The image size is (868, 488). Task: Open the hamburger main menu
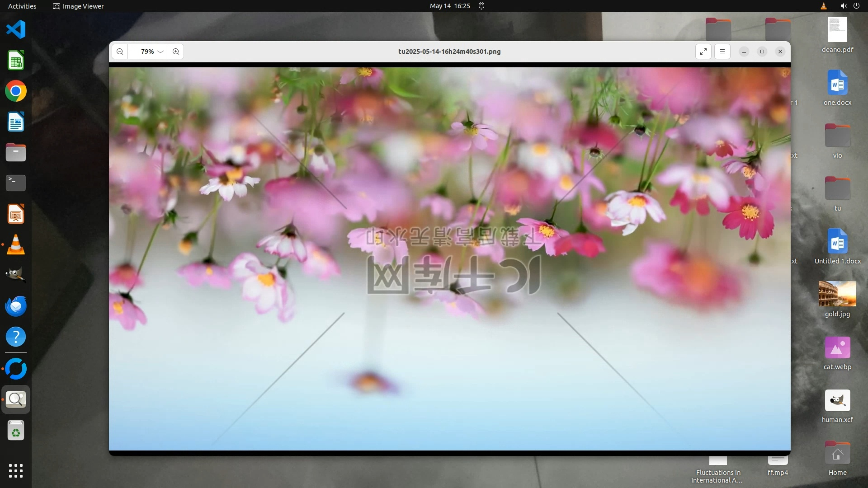(x=722, y=52)
